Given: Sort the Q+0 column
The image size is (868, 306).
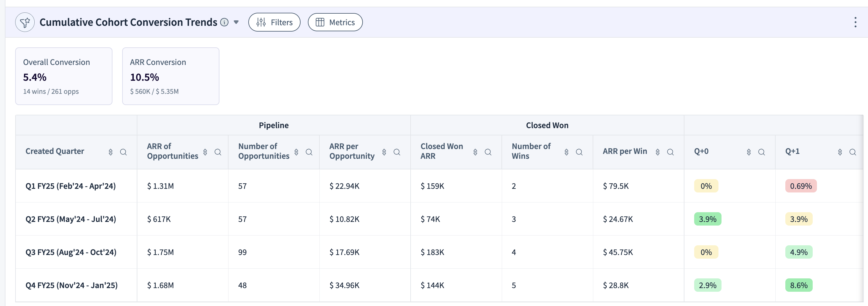Looking at the screenshot, I should pyautogui.click(x=749, y=152).
